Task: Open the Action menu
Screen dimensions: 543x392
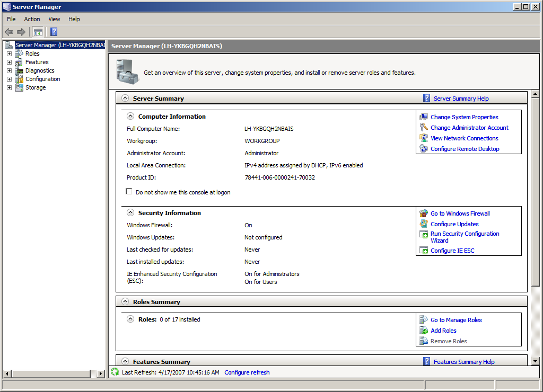Action: tap(32, 19)
